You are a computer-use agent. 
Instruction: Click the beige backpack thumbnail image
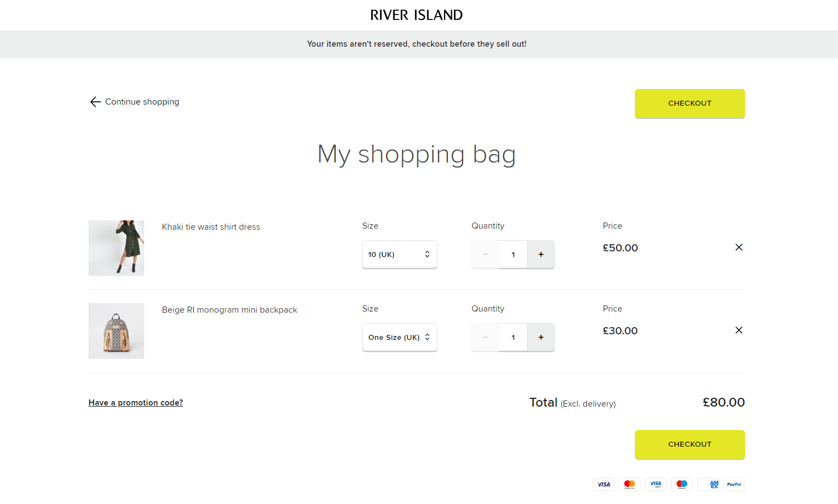click(116, 331)
